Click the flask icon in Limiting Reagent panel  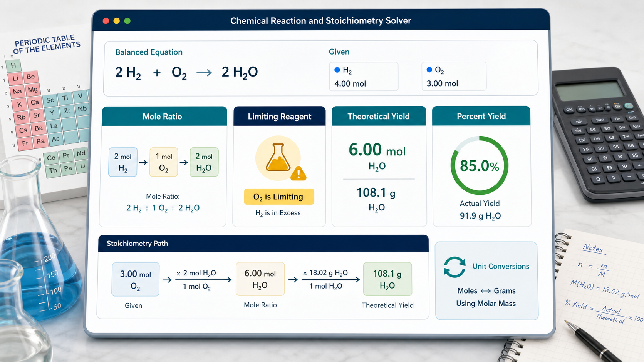pos(278,157)
